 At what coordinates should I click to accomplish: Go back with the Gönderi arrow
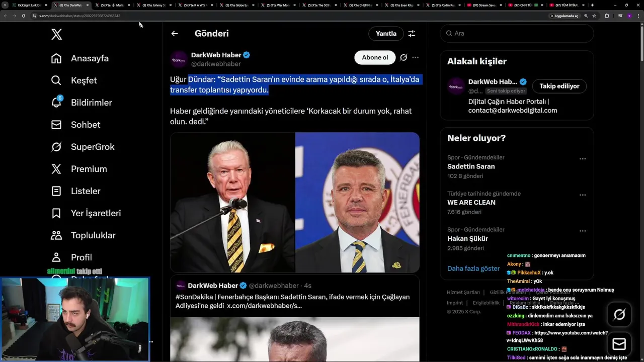click(175, 34)
